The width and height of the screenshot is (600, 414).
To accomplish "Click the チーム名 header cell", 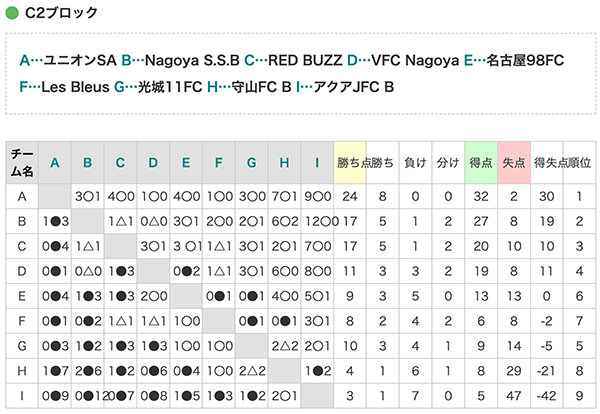I will click(x=22, y=163).
